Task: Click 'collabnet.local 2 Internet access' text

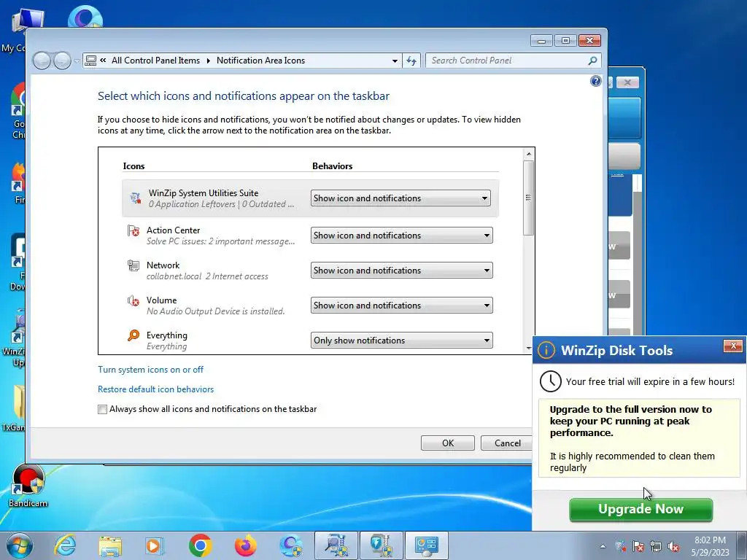Action: (x=207, y=276)
